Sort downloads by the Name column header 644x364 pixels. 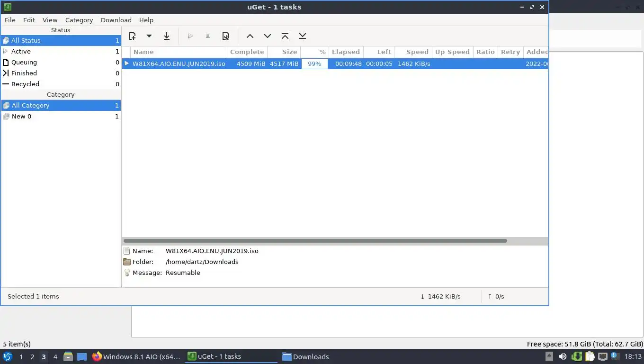click(x=179, y=52)
